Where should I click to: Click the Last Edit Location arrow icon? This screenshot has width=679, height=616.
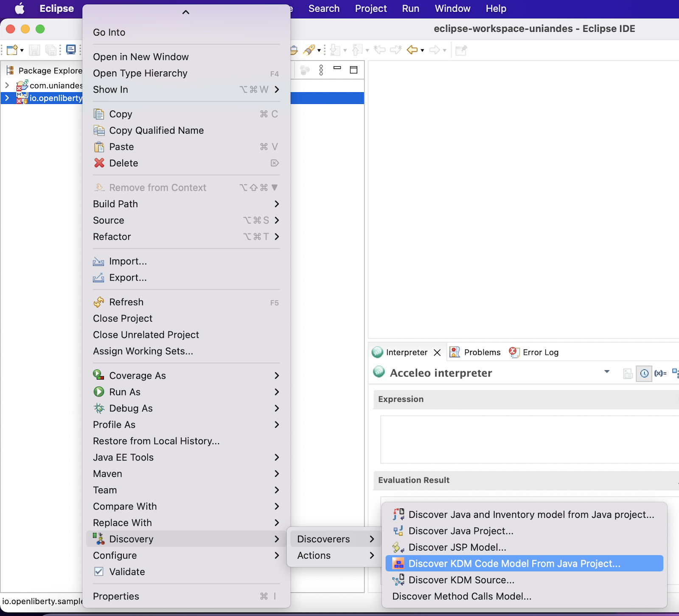point(379,50)
